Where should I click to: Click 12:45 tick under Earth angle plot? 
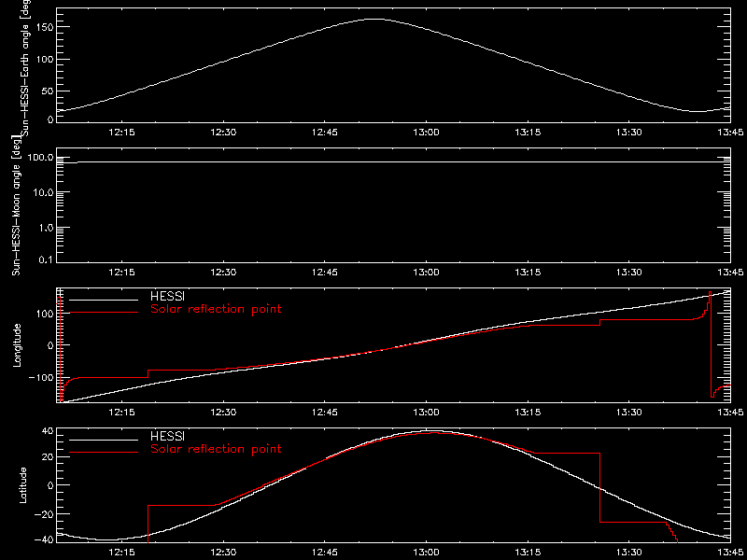324,133
